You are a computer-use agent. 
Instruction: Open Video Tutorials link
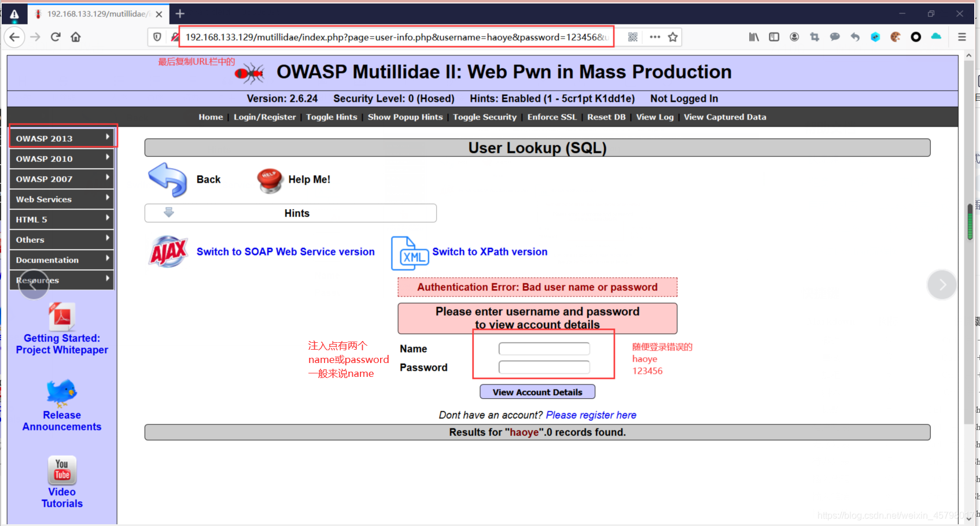[62, 498]
